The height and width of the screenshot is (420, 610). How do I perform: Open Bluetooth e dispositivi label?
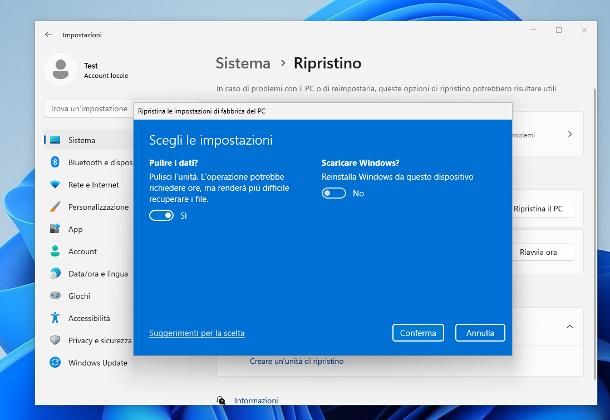coord(100,163)
